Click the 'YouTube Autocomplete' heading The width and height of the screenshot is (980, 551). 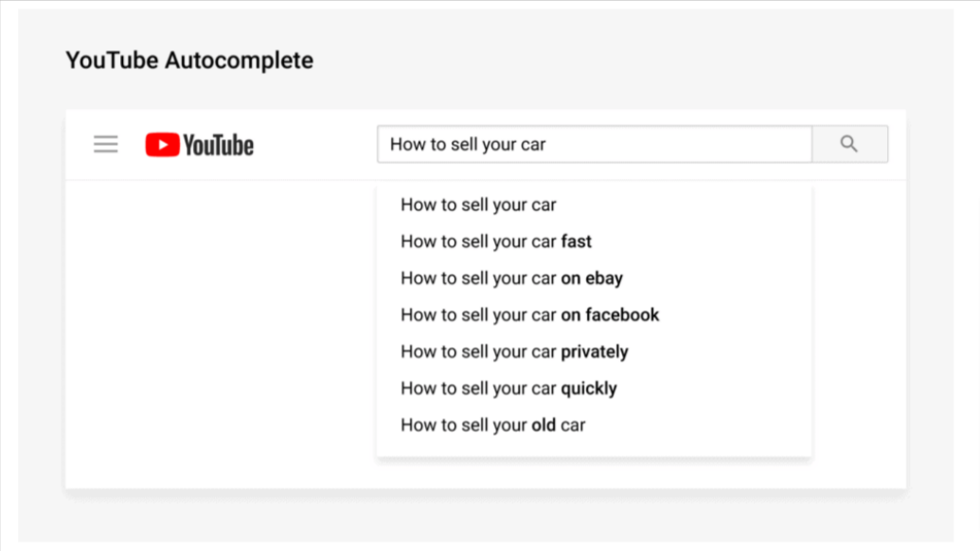coord(189,61)
